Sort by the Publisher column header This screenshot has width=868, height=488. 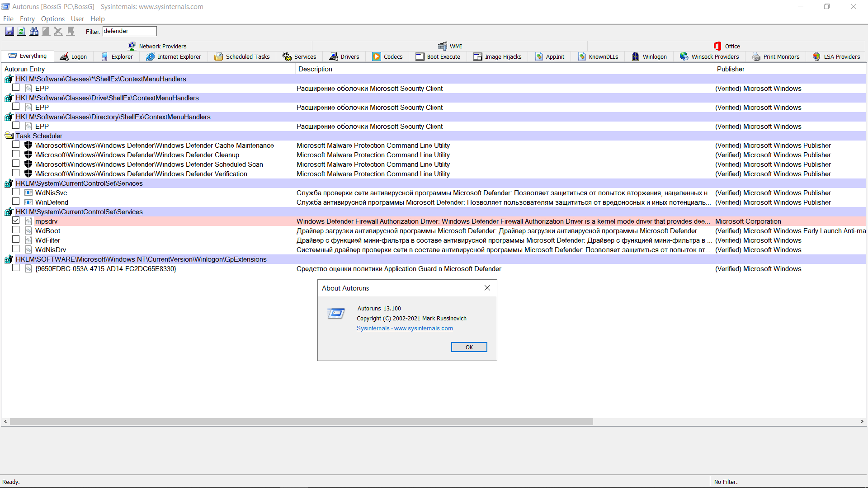790,69
